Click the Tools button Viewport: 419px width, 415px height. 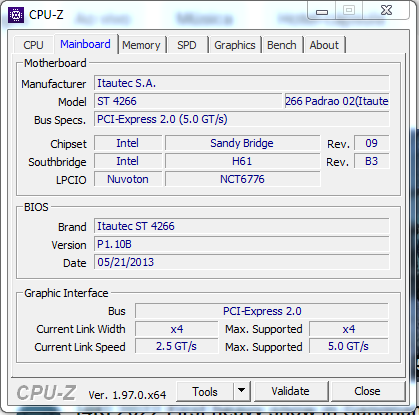tap(205, 391)
